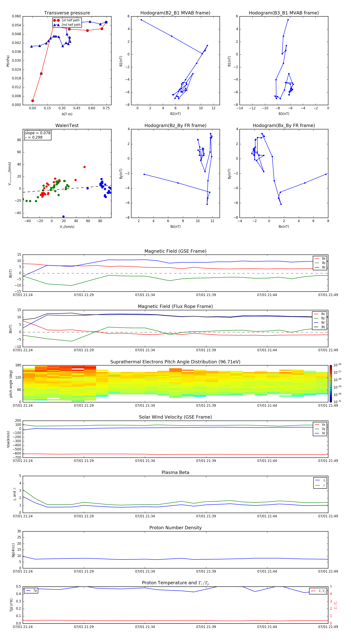Click '|B|' legend entry in Flux Rope plot
The width and height of the screenshot is (351, 644).
click(320, 327)
